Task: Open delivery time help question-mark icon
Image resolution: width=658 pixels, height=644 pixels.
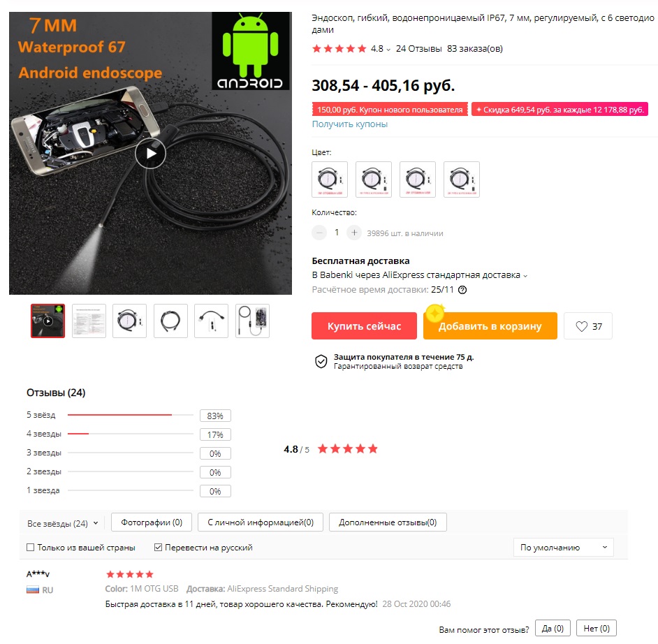Action: tap(462, 289)
